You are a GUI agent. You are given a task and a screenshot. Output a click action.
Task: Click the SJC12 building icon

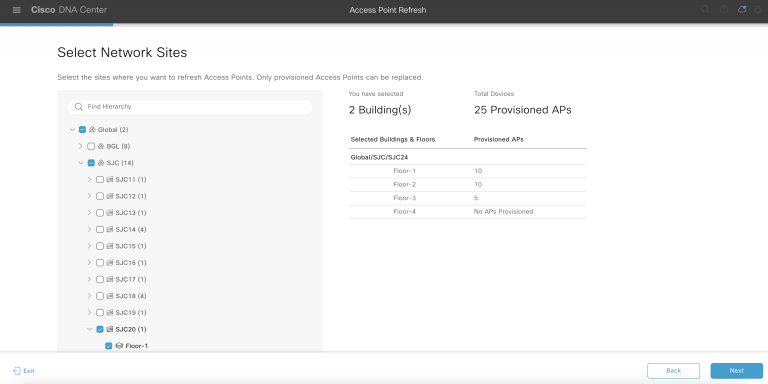(110, 196)
